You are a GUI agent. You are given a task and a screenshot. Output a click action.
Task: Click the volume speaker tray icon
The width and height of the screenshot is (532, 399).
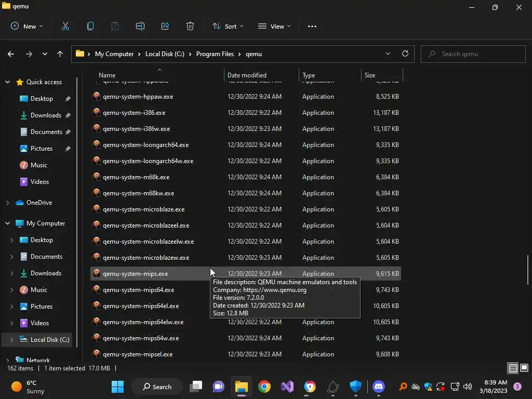pos(468,387)
